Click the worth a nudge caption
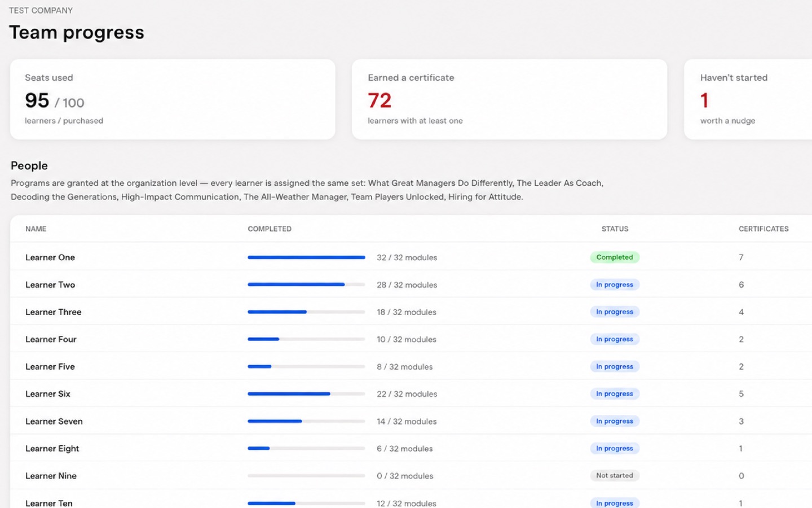 pos(727,121)
